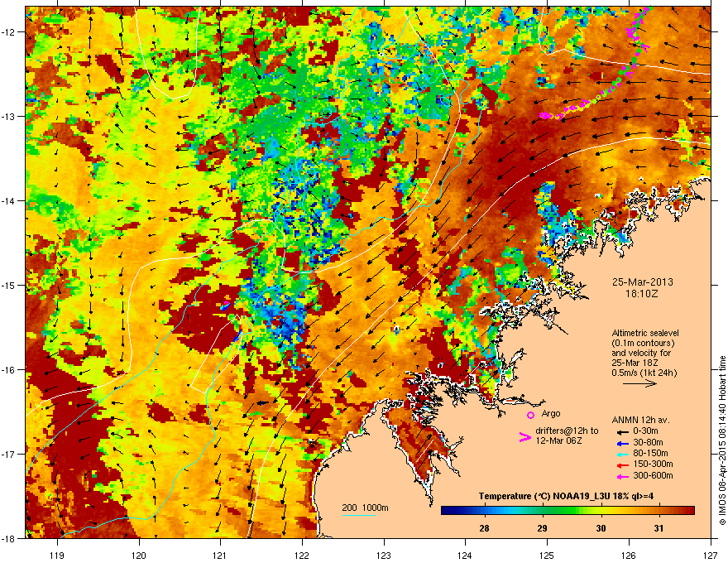Image resolution: width=728 pixels, height=563 pixels.
Task: Select the magenta 300-600m arrow legend symbol
Action: click(x=623, y=476)
